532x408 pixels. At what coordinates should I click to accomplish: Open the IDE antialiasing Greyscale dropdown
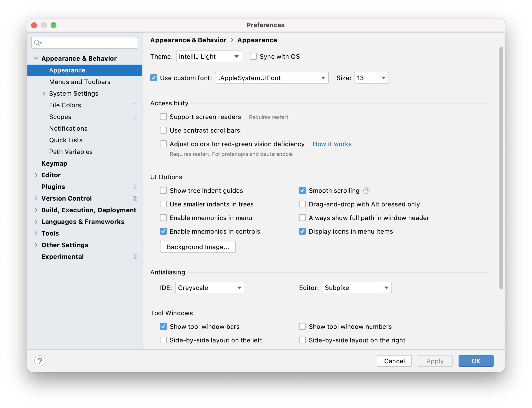(x=210, y=288)
